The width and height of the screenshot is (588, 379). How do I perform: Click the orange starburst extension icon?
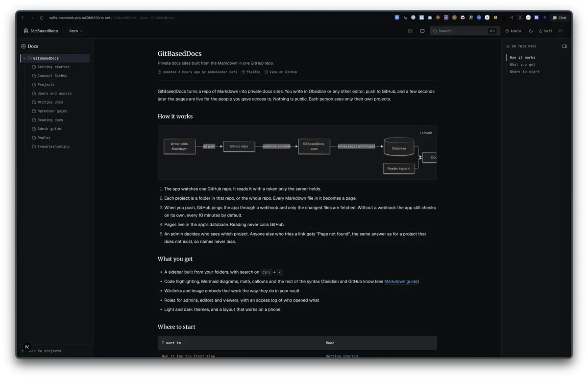point(438,18)
